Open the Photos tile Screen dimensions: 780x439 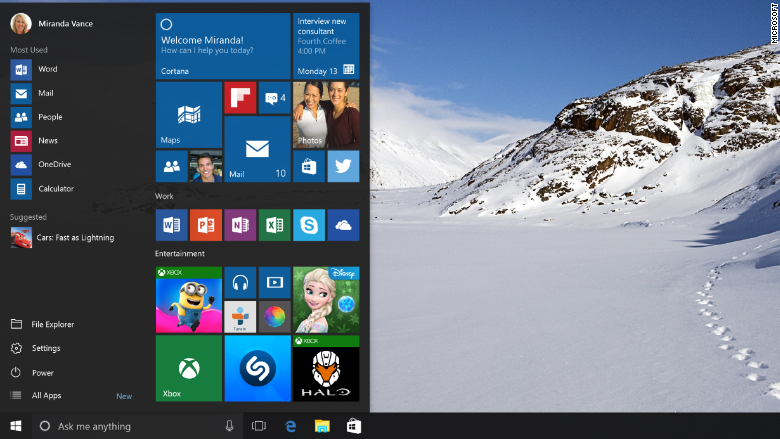[326, 115]
